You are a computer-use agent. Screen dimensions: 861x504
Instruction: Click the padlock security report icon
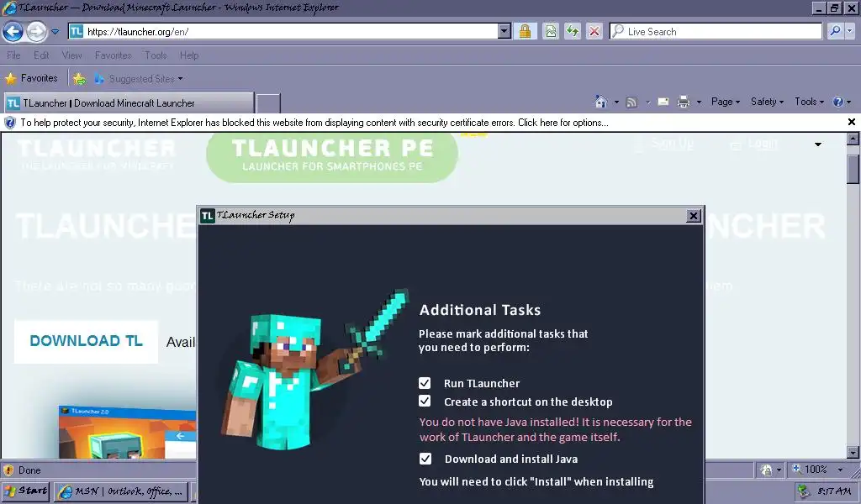click(525, 31)
